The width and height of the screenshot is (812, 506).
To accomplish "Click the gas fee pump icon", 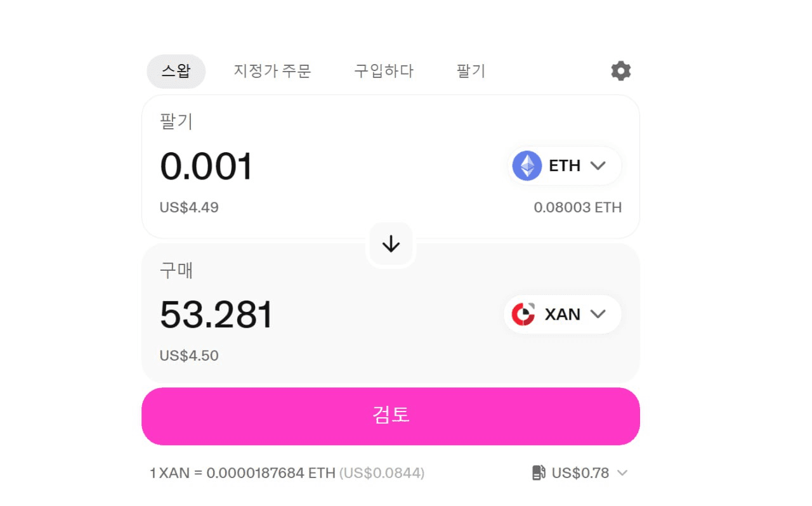I will (539, 473).
